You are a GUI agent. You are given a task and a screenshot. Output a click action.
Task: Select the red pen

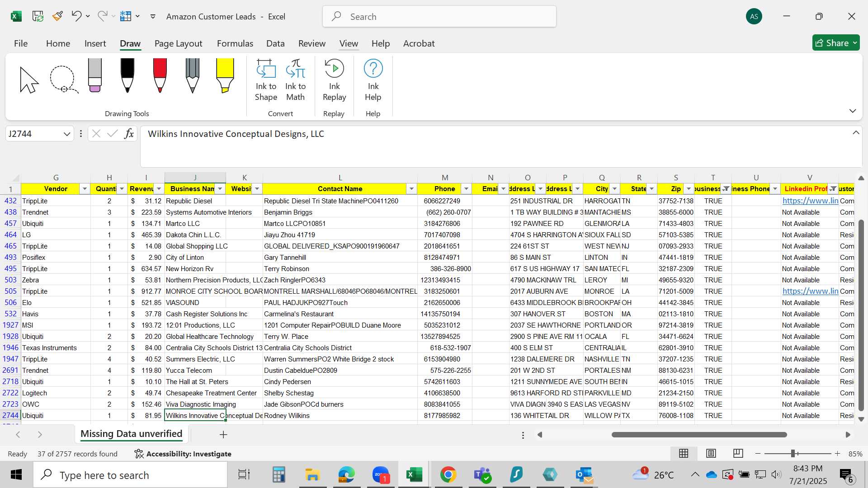pos(160,75)
